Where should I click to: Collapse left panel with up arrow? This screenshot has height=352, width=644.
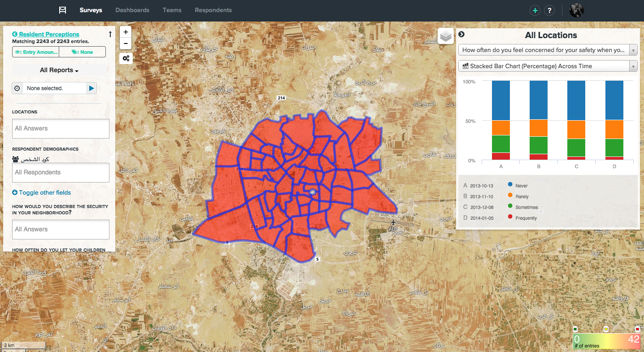(110, 34)
